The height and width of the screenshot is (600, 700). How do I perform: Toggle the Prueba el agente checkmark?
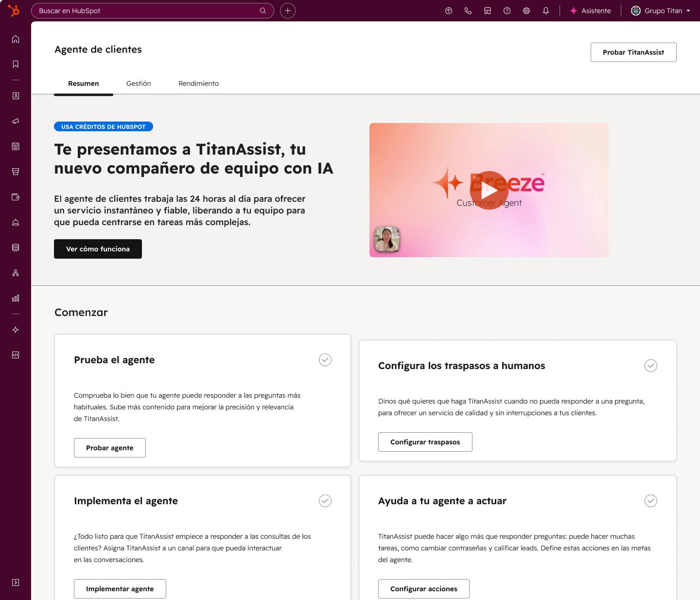pyautogui.click(x=325, y=360)
